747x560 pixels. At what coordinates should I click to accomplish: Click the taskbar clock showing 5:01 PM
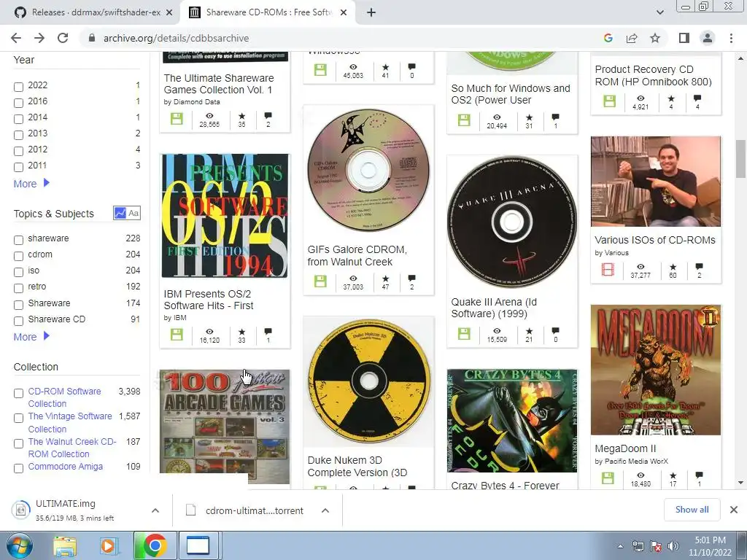tap(710, 546)
